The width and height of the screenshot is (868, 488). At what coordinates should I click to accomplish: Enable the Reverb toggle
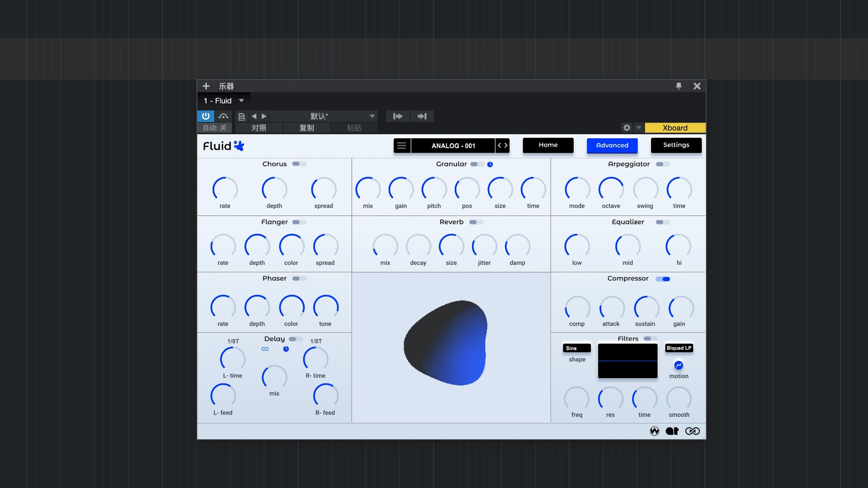pyautogui.click(x=476, y=222)
